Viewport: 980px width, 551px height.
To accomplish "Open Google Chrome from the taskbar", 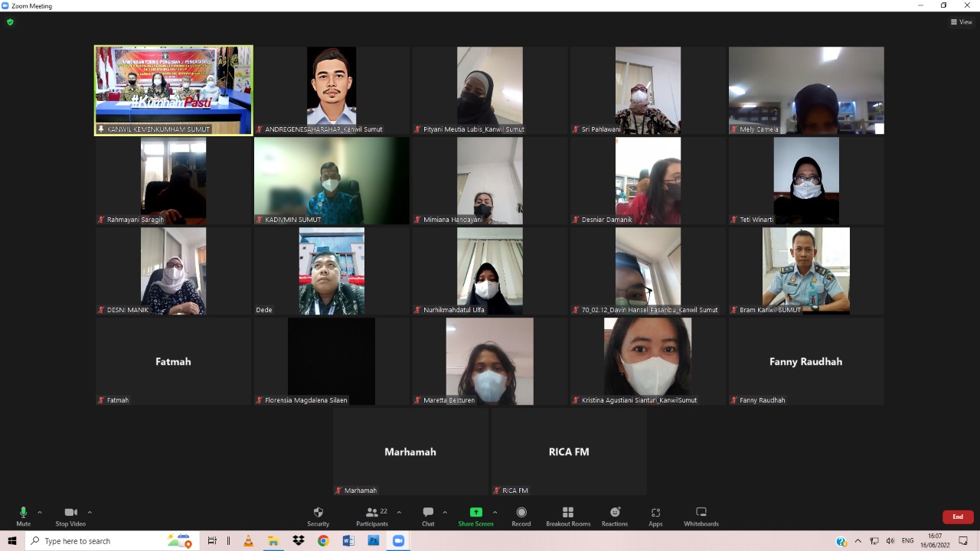I will pos(323,541).
